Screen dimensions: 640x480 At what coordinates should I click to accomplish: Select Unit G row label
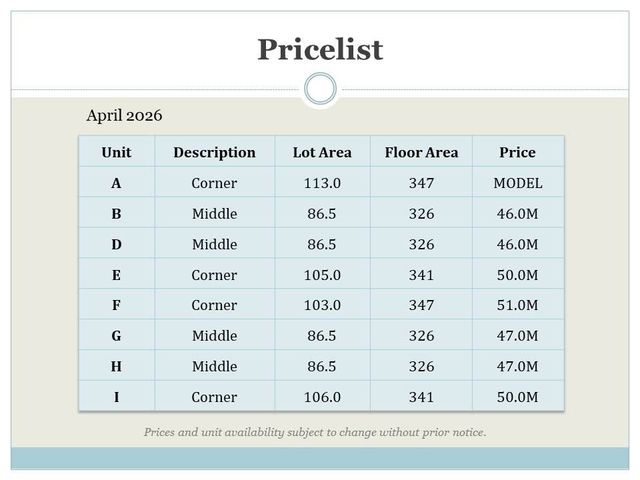coord(116,336)
